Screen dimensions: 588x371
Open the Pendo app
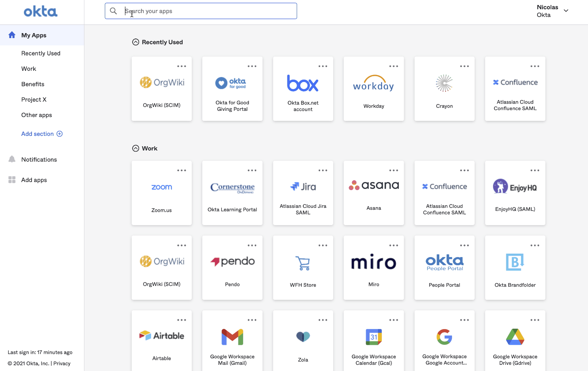[x=232, y=267]
